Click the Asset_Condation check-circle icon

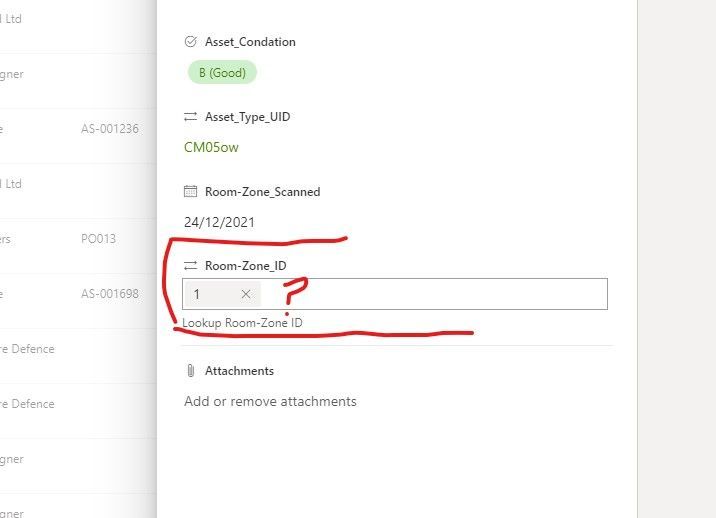click(x=191, y=42)
